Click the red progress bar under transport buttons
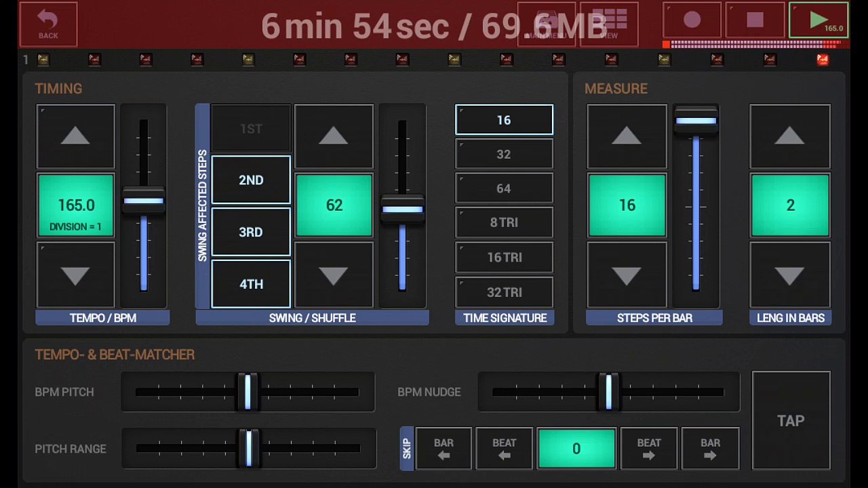The height and width of the screenshot is (488, 868). click(x=755, y=44)
